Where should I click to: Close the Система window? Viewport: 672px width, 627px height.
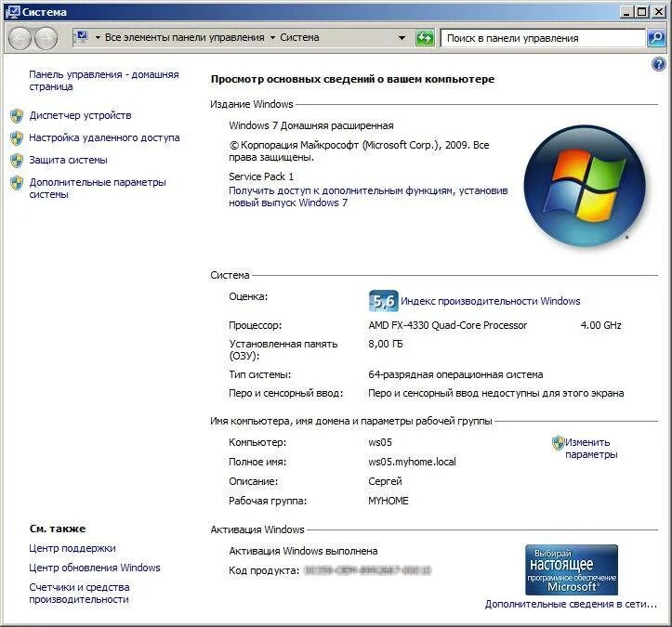pyautogui.click(x=658, y=11)
